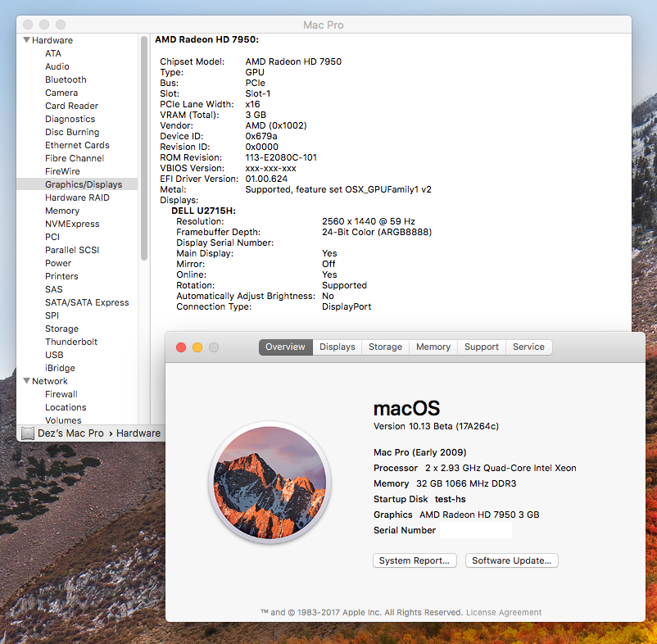Screen dimensions: 657x644
Task: Open SATA/SATA Express section
Action: [x=87, y=302]
